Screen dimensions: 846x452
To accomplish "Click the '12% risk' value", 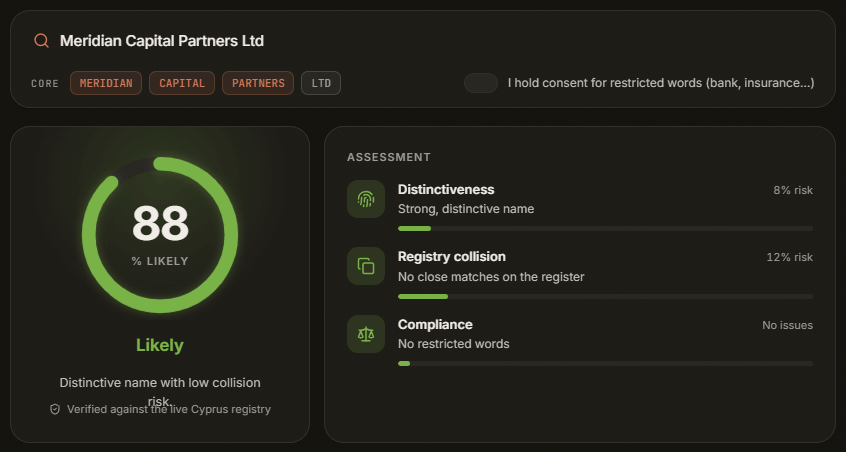I will click(790, 257).
